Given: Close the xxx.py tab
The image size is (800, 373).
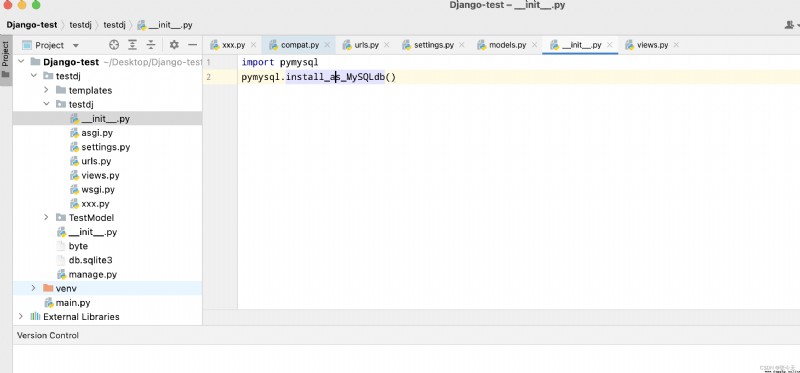Looking at the screenshot, I should pyautogui.click(x=253, y=45).
